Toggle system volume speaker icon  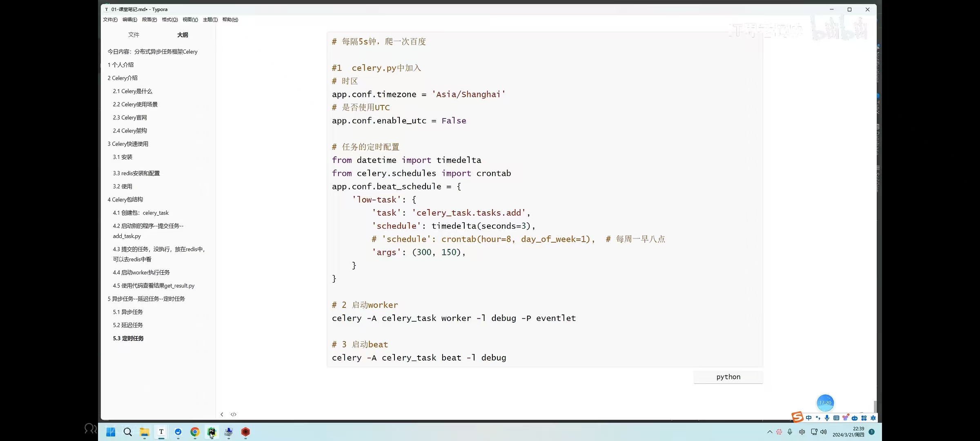pyautogui.click(x=824, y=432)
